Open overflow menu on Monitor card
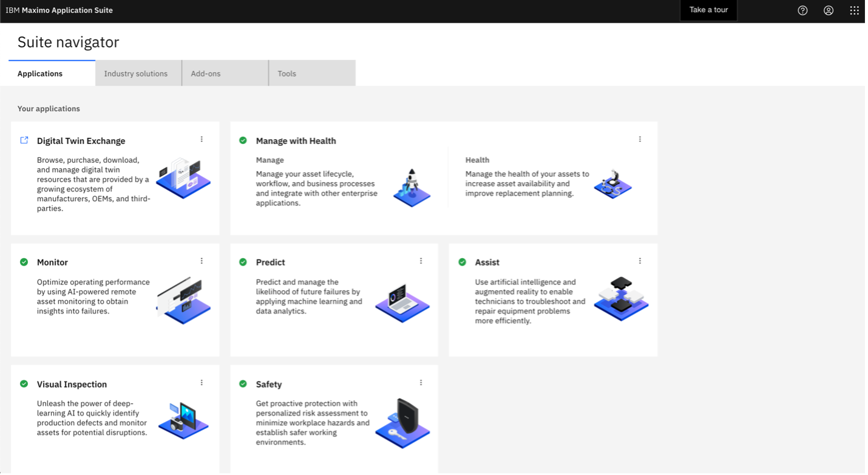The height and width of the screenshot is (475, 868). [202, 261]
